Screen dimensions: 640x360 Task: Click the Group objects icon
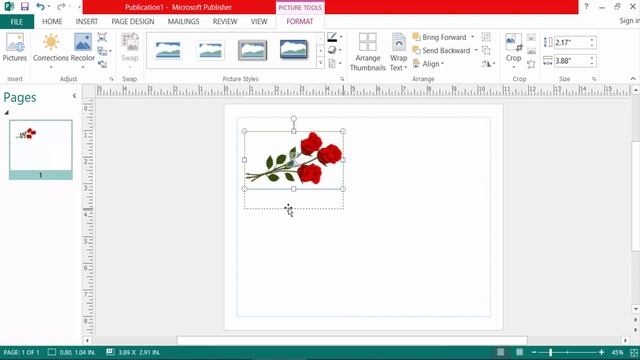[486, 37]
